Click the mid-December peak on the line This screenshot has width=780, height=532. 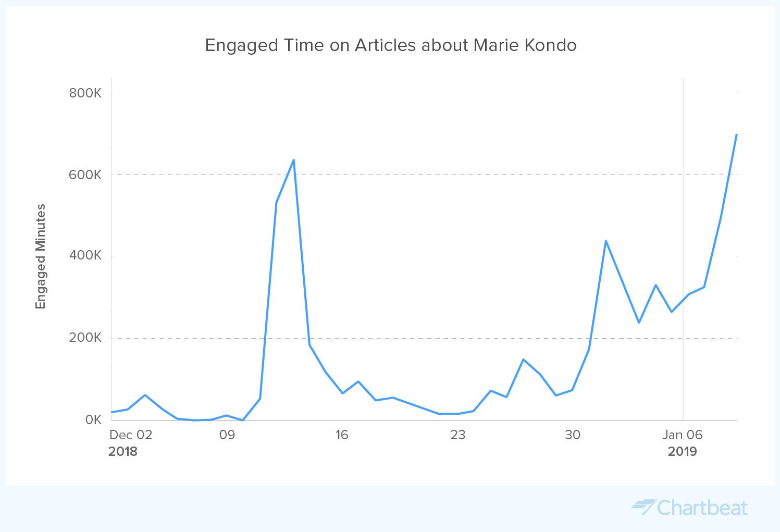coord(294,160)
